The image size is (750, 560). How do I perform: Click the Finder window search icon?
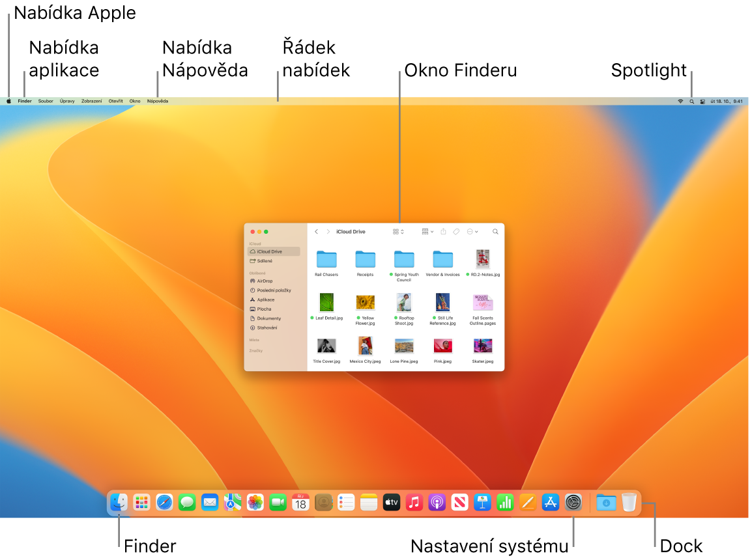pos(495,232)
